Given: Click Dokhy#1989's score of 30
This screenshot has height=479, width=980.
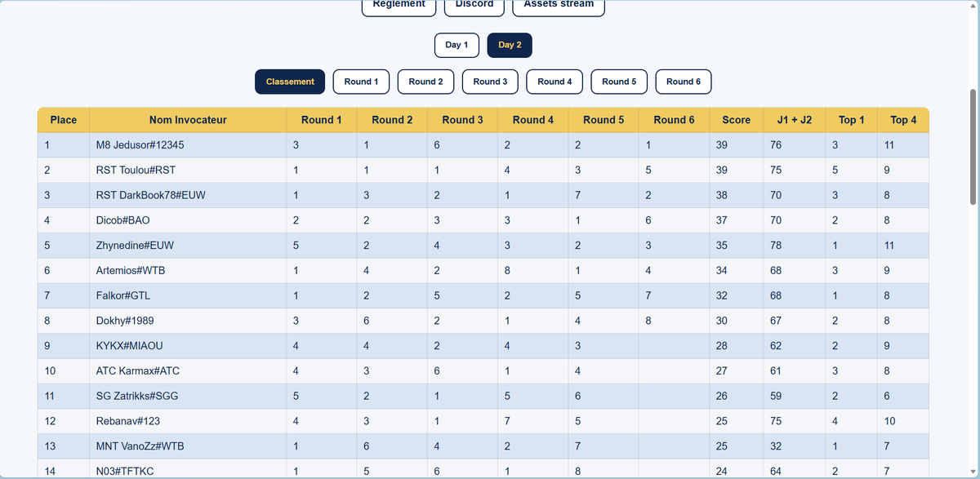Looking at the screenshot, I should click(x=722, y=321).
